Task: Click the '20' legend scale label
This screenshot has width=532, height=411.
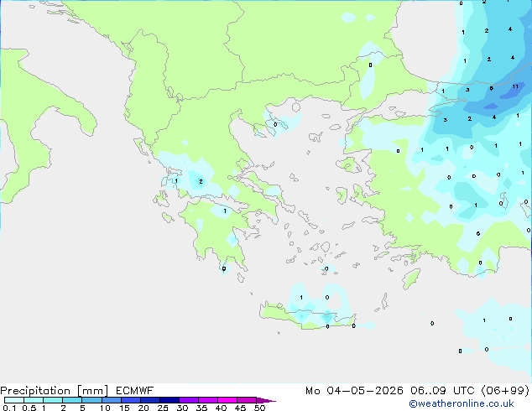Action: click(x=143, y=408)
